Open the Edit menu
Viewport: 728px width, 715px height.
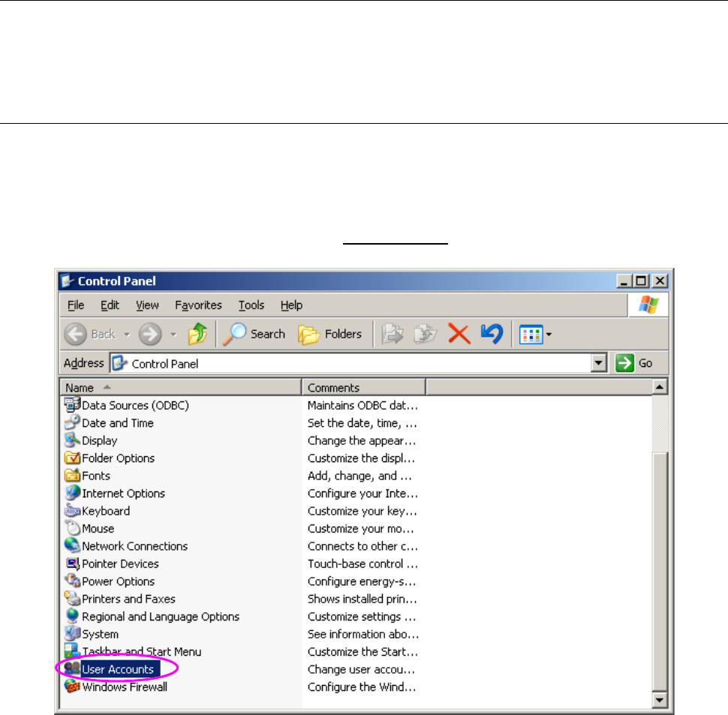coord(110,305)
